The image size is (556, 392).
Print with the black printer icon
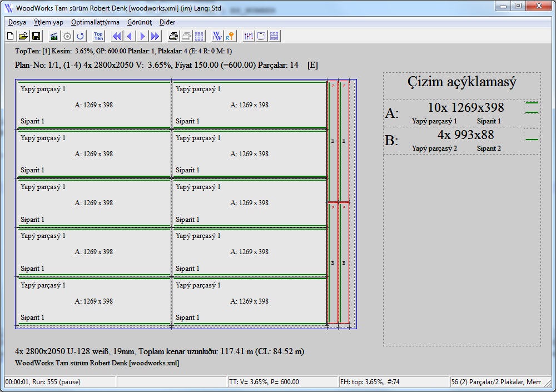(x=173, y=36)
